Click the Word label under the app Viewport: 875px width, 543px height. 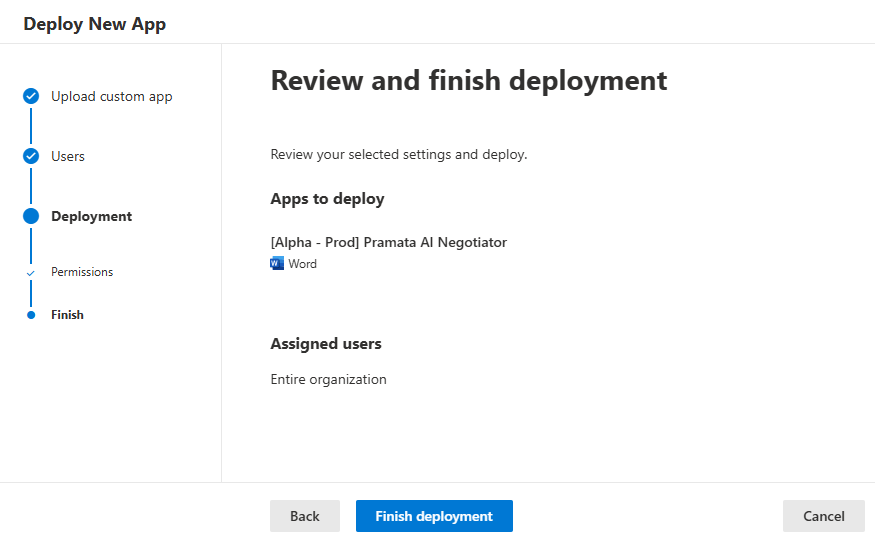[302, 264]
